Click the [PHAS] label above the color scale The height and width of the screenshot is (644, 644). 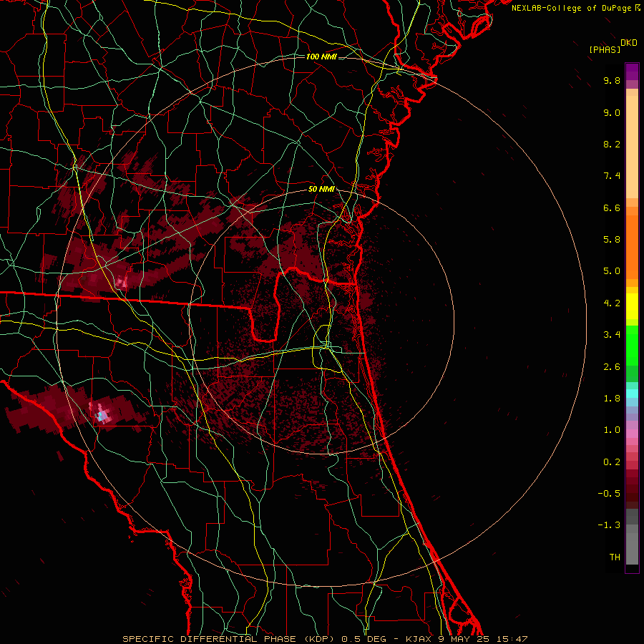[605, 49]
